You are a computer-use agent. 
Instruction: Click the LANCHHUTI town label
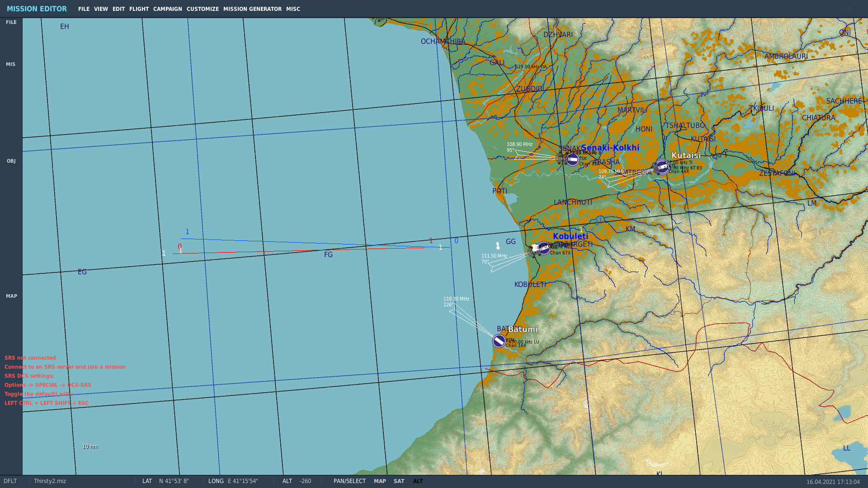click(x=573, y=202)
